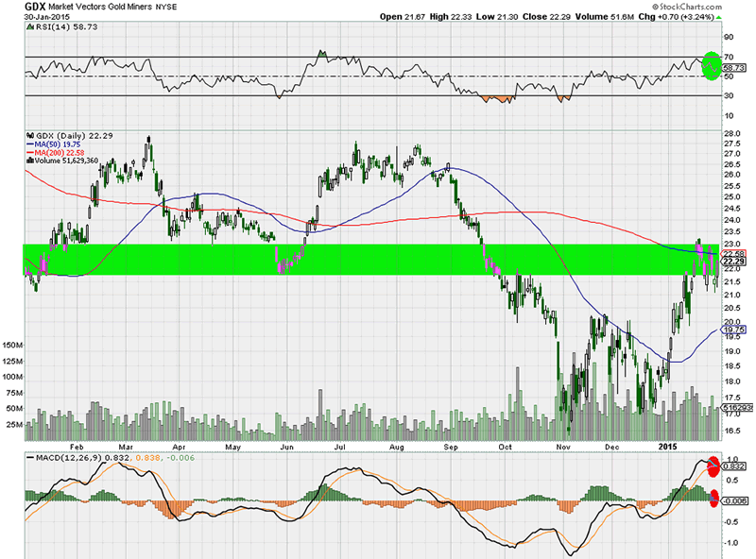This screenshot has height=559, width=756.
Task: Click the 0.832 MACD value label
Action: pos(734,466)
